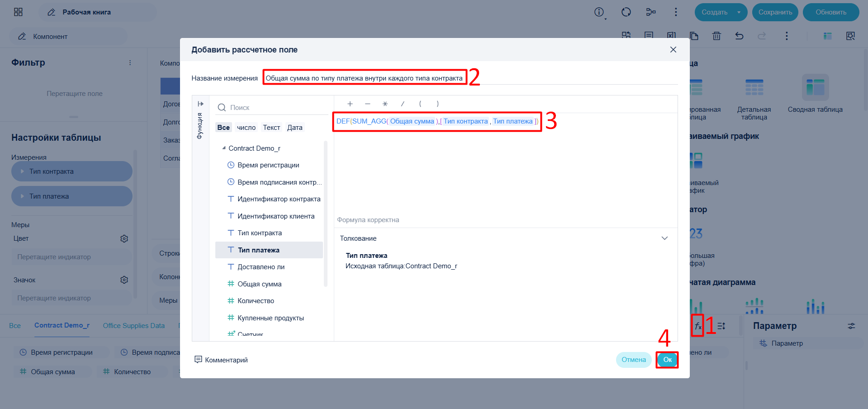This screenshot has width=868, height=409.
Task: Collapse the Толкование section chevron
Action: (664, 238)
